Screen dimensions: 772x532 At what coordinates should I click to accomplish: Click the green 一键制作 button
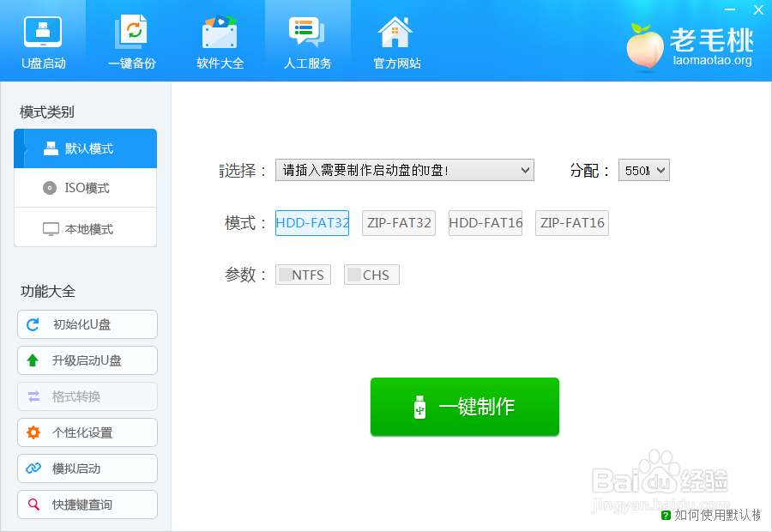(464, 407)
